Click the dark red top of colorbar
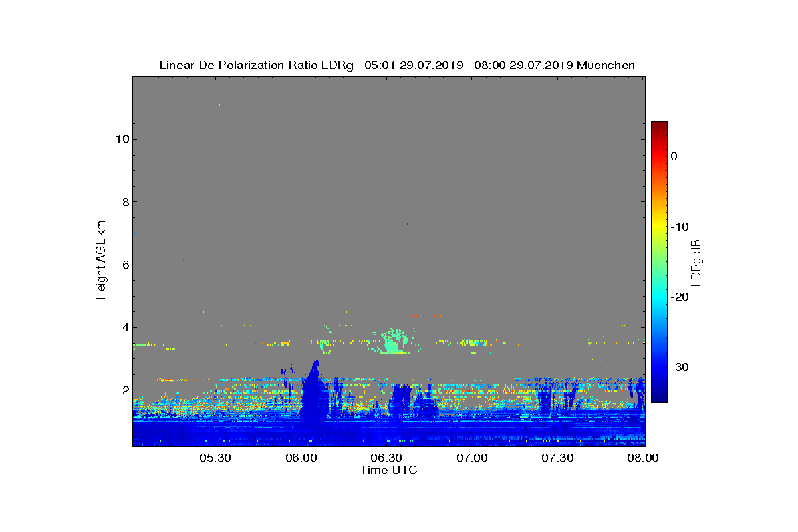Image resolution: width=798 pixels, height=532 pixels. click(x=659, y=126)
